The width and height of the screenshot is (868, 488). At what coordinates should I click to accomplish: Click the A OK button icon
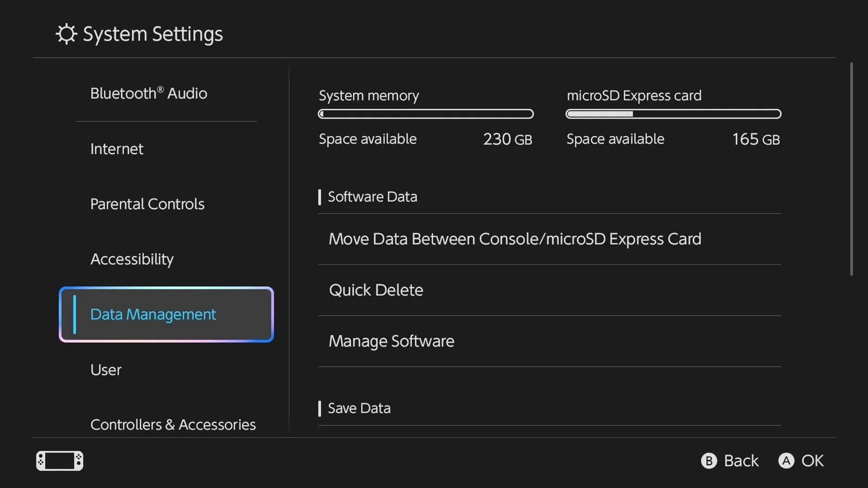(x=786, y=460)
